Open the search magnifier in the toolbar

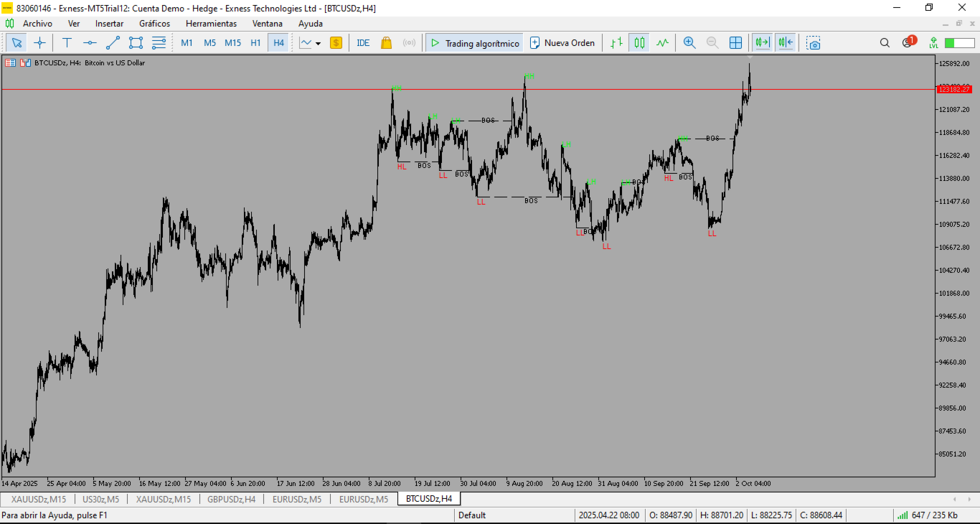(x=885, y=43)
